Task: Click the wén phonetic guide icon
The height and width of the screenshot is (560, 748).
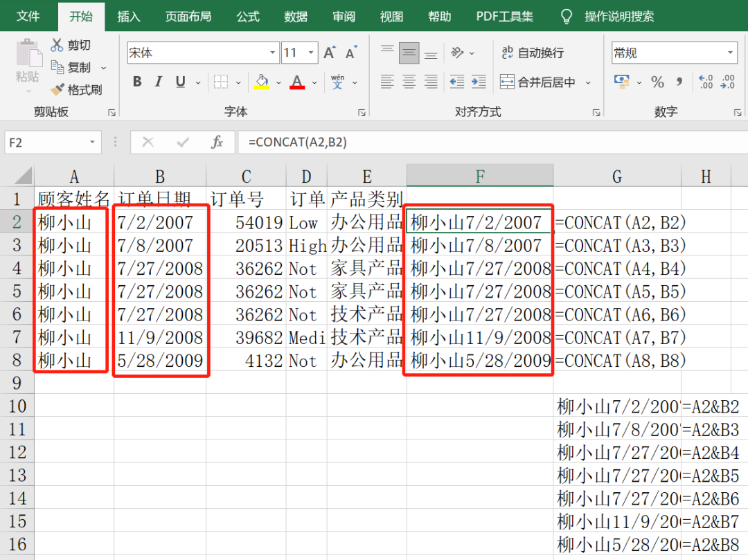Action: [x=337, y=82]
